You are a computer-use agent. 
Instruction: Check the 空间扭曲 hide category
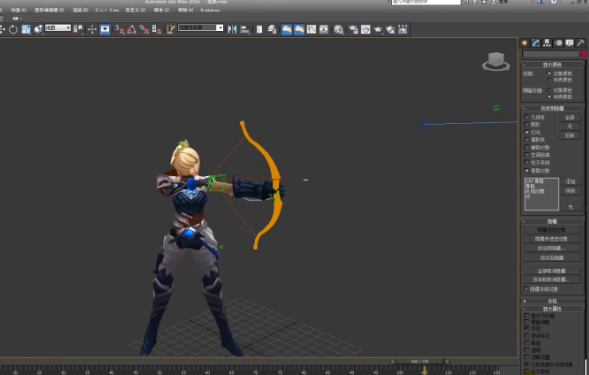coord(527,155)
